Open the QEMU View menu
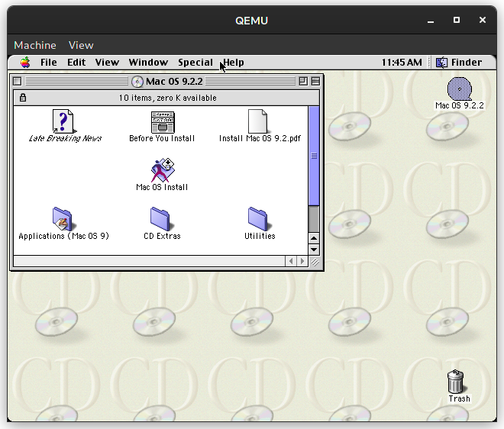This screenshot has width=504, height=429. pos(81,45)
